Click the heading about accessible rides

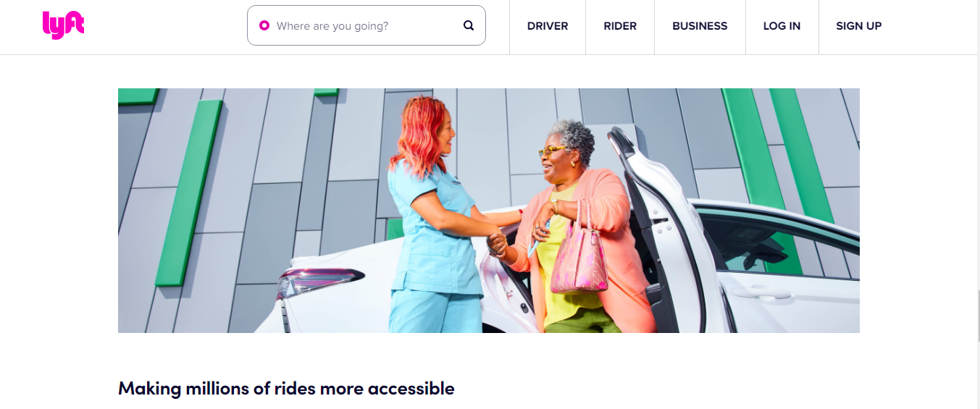(x=286, y=389)
